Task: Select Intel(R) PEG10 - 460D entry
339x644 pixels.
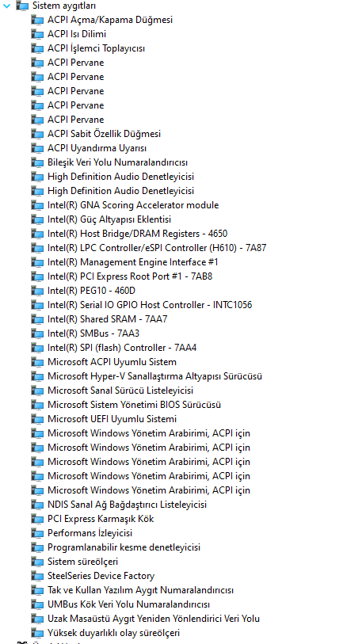Action: 91,291
